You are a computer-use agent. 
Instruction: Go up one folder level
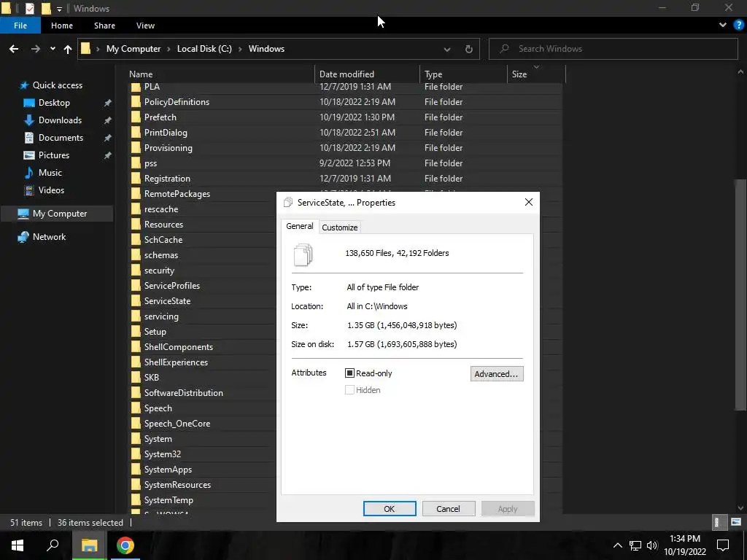pos(68,49)
